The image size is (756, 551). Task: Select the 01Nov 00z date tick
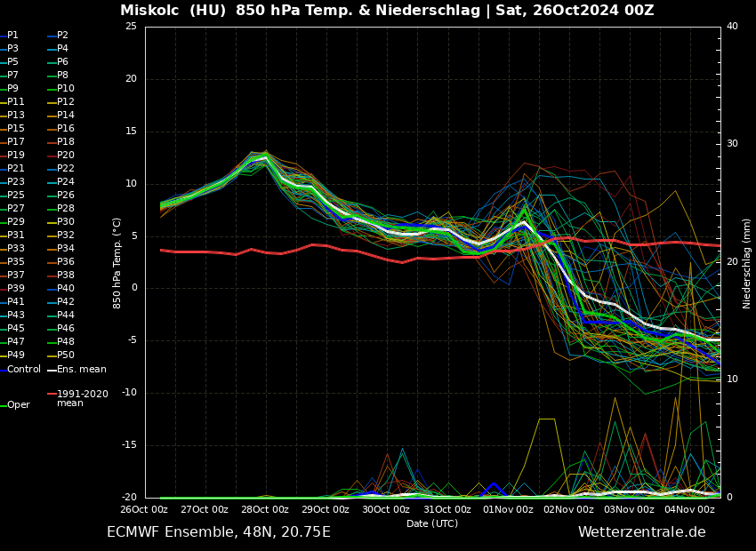click(508, 510)
